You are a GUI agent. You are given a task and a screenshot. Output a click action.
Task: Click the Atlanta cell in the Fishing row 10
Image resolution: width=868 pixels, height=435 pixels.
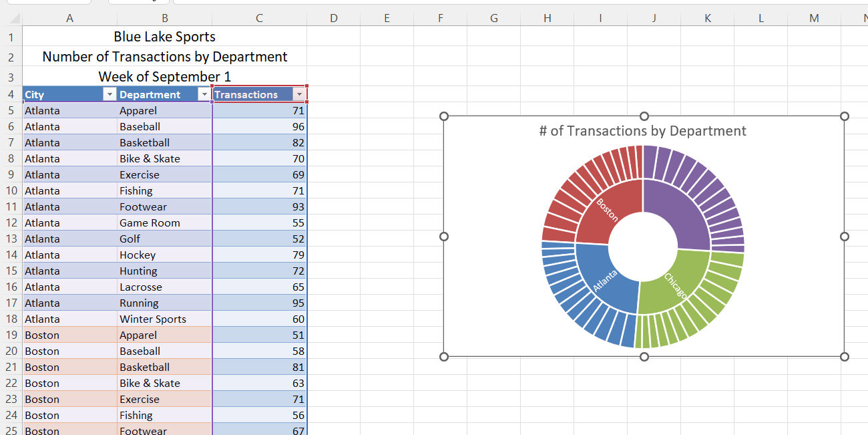click(70, 191)
